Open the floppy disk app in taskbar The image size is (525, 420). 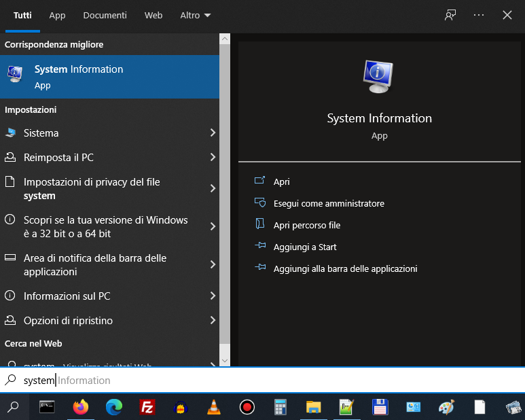pyautogui.click(x=380, y=407)
